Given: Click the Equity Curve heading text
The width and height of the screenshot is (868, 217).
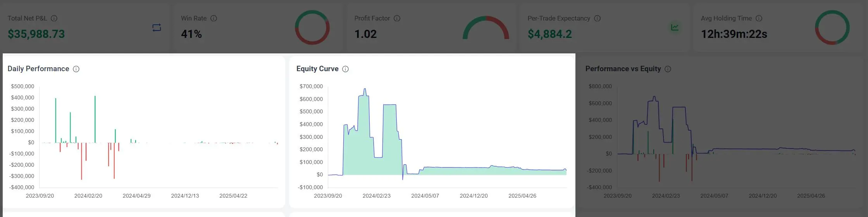Looking at the screenshot, I should (x=317, y=69).
